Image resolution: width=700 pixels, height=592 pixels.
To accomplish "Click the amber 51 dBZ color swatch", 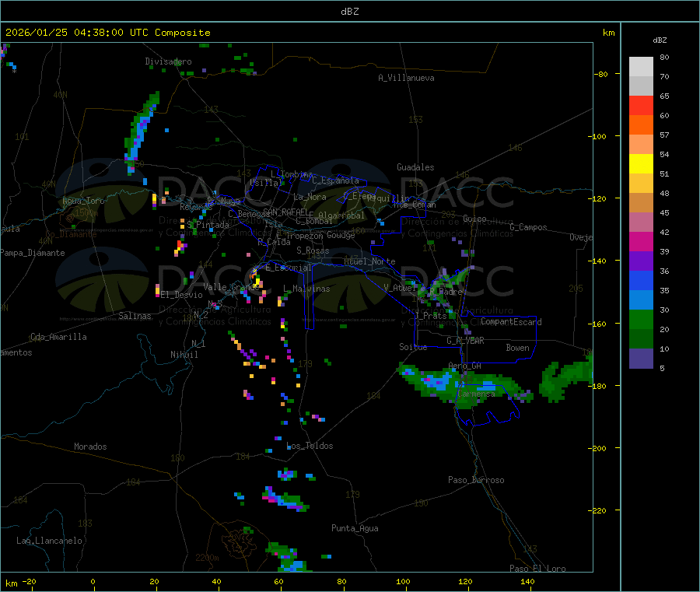I will coord(641,184).
